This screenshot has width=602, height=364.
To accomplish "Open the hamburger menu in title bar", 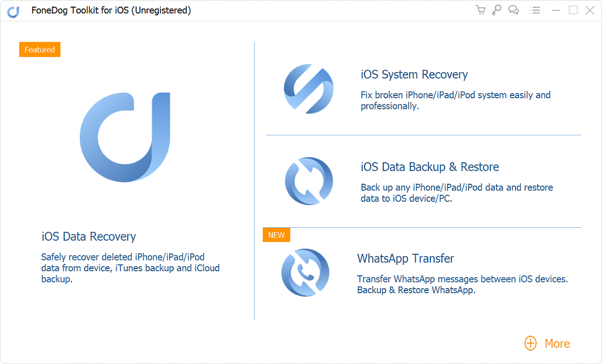I will pos(534,10).
